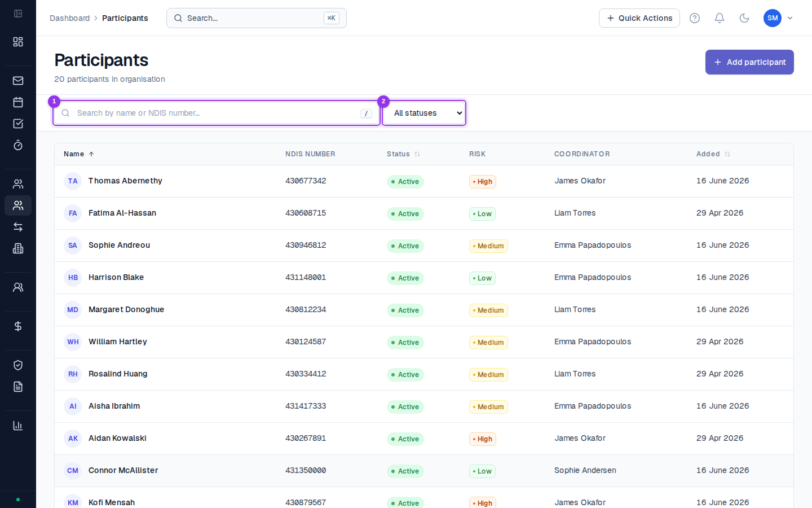Go to Dashboard via the breadcrumb
This screenshot has height=508, width=812.
pos(69,18)
